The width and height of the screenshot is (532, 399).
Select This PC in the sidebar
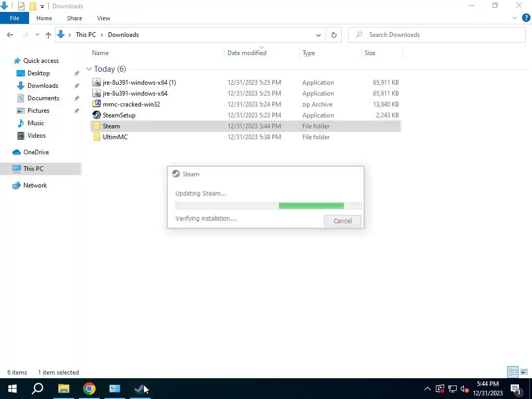(33, 169)
